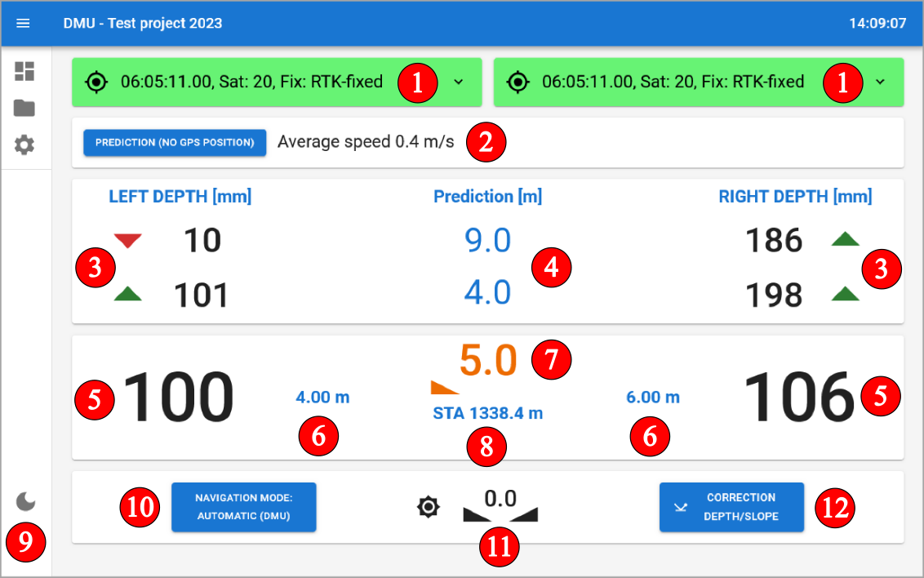Screen dimensions: 924x578
Task: Click the green up arrow beside 186
Action: coord(845,239)
